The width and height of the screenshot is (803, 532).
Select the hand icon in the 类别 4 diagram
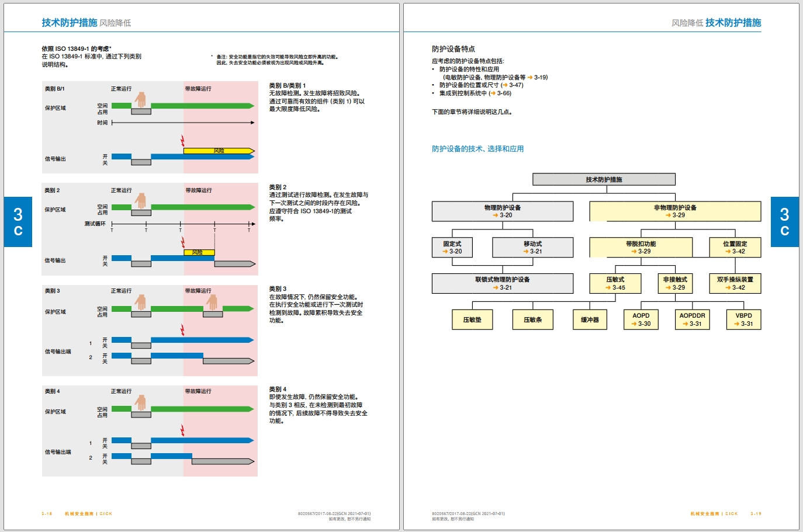140,402
